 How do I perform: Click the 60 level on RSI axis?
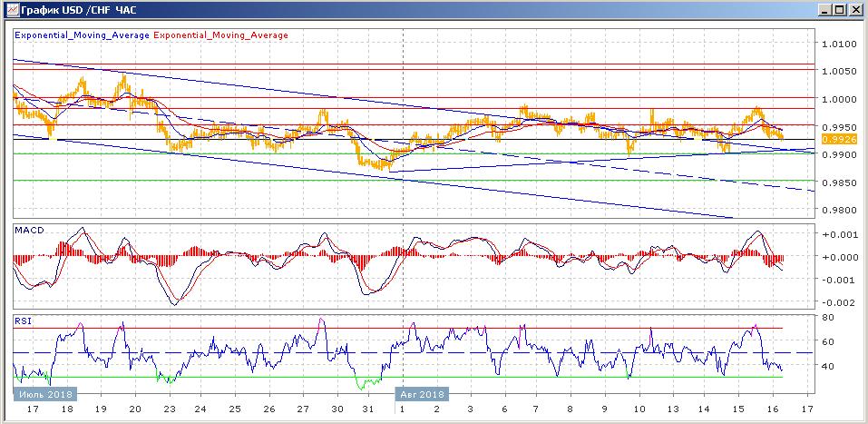(x=829, y=342)
